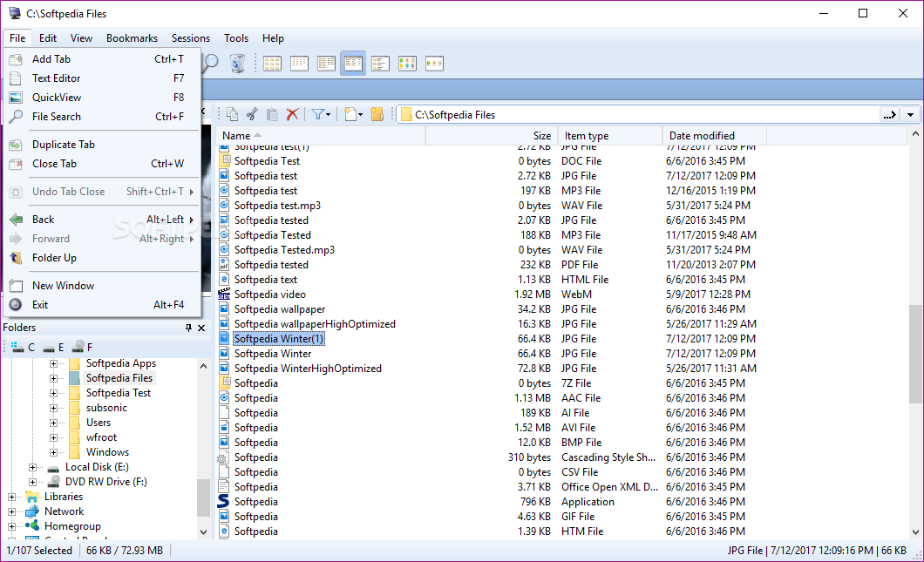
Task: Choose Folder Up menu entry
Action: [x=102, y=258]
